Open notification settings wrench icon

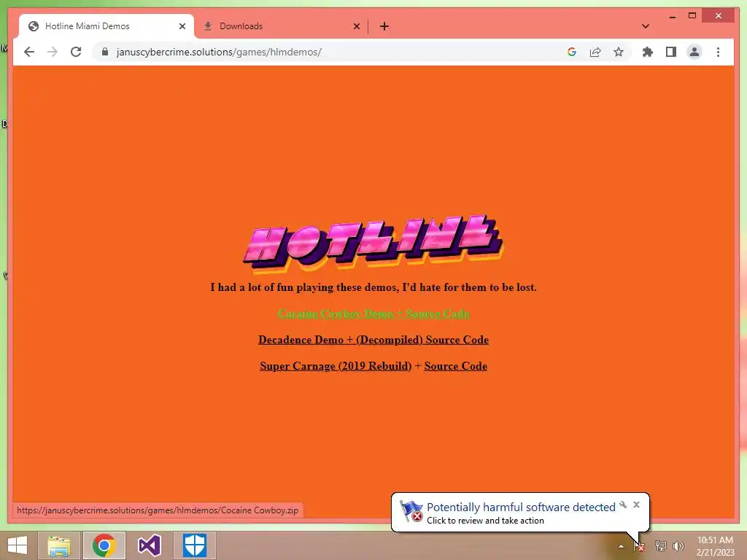(623, 505)
